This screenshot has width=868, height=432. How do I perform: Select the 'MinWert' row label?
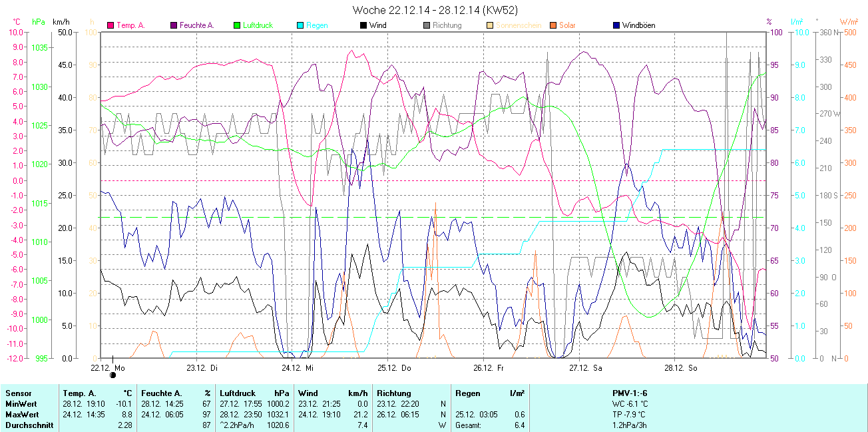point(20,404)
